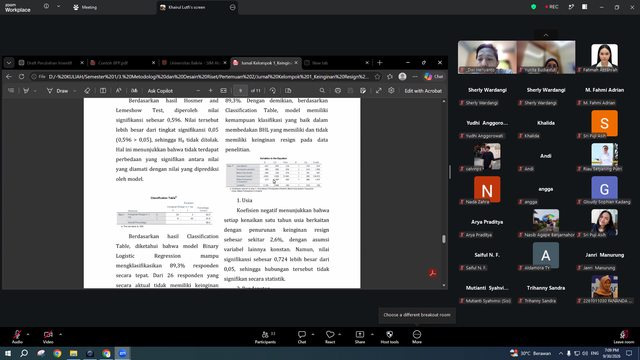Image resolution: width=640 pixels, height=360 pixels.
Task: Click the React icon
Action: point(330,337)
